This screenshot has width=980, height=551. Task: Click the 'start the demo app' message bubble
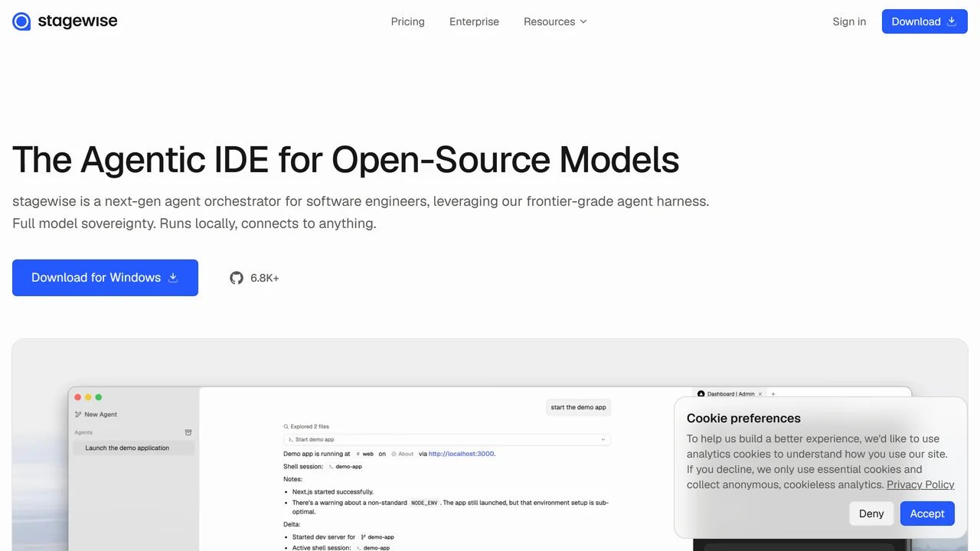(x=578, y=407)
